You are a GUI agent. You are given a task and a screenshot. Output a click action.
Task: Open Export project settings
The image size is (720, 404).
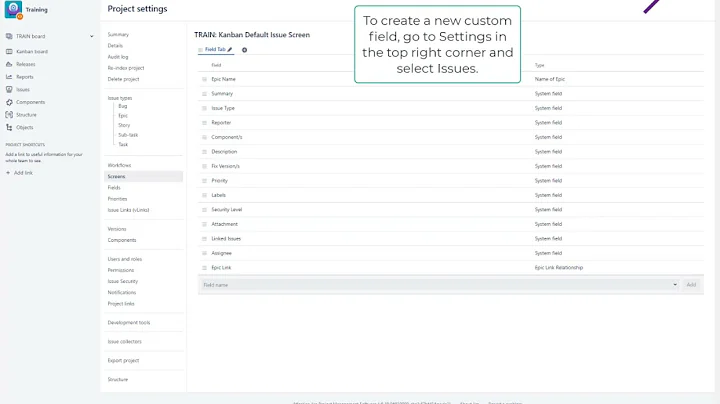(123, 360)
